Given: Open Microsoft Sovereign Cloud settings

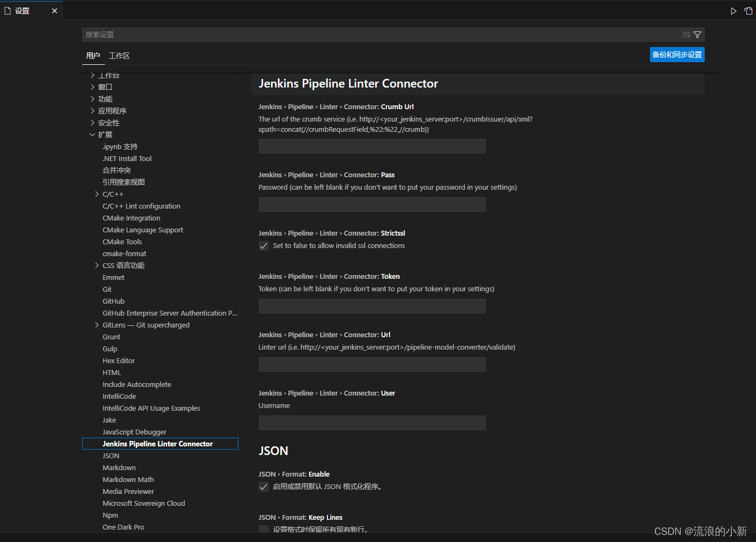Looking at the screenshot, I should [x=144, y=503].
